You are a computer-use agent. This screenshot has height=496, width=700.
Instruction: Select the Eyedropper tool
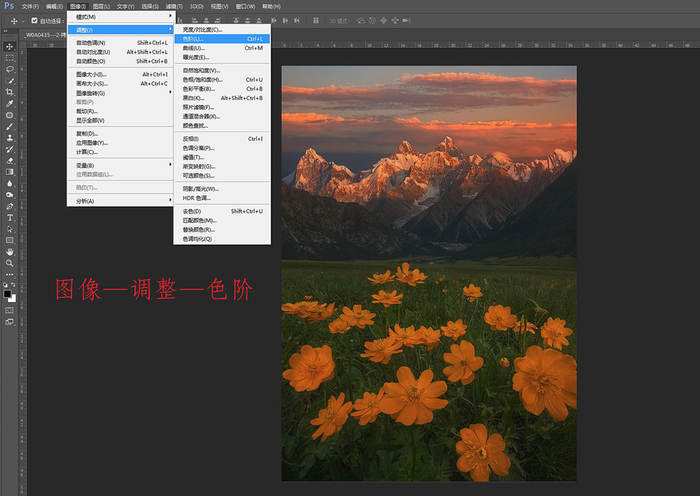(x=10, y=103)
